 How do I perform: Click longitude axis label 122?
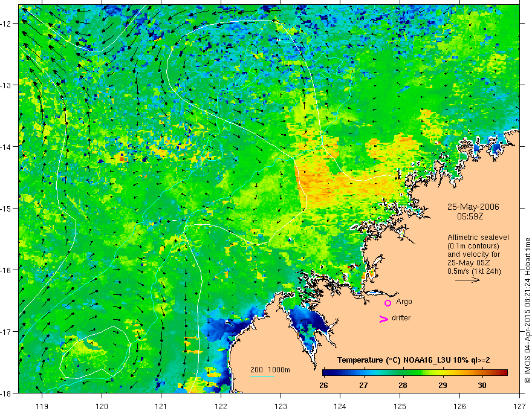(x=221, y=406)
